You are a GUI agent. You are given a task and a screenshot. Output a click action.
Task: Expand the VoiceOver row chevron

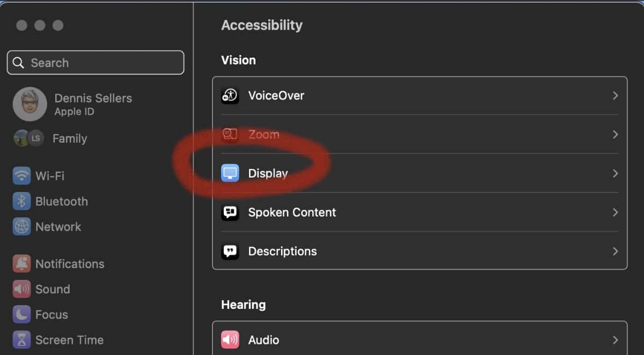pyautogui.click(x=615, y=95)
